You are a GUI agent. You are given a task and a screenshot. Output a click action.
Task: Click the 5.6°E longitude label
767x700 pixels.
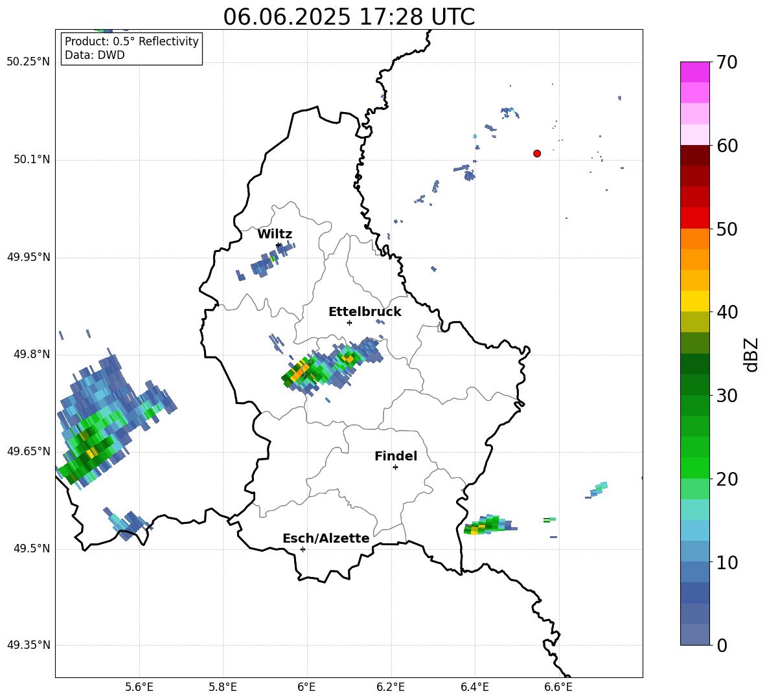click(139, 687)
